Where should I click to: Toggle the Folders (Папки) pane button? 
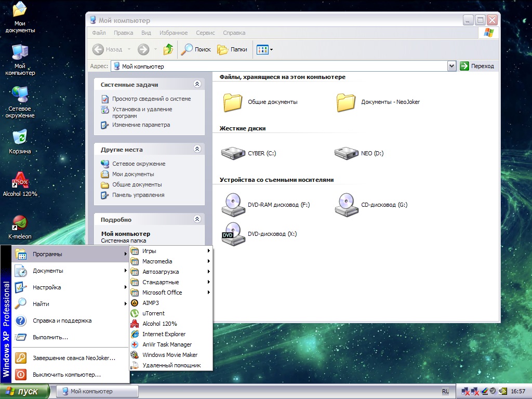[x=232, y=49]
